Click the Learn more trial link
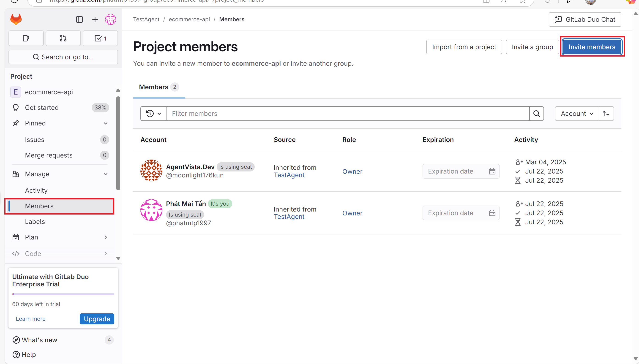The image size is (639, 364). [x=30, y=319]
